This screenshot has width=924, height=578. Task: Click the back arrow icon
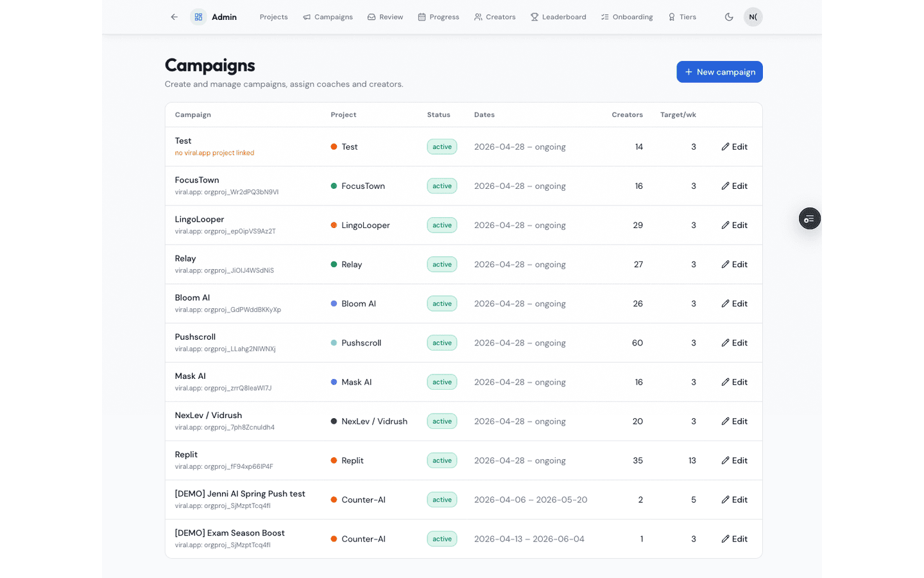(175, 17)
